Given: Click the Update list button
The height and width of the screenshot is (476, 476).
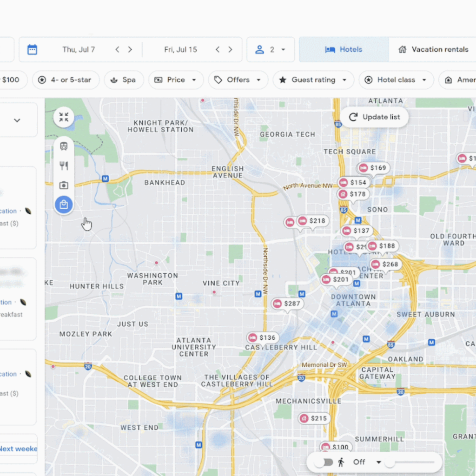Looking at the screenshot, I should [374, 117].
